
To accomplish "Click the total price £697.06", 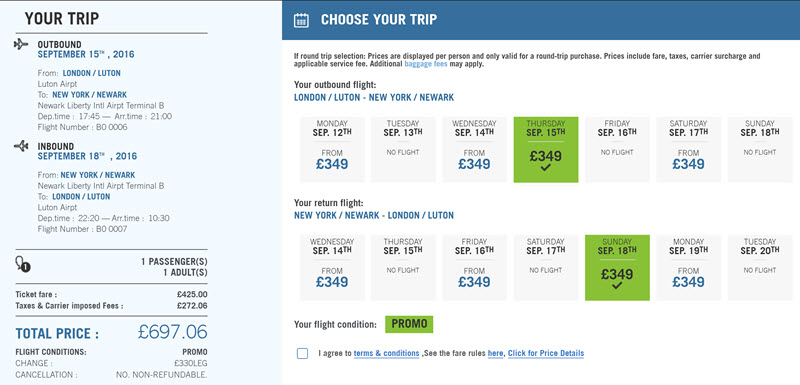I will 172,332.
